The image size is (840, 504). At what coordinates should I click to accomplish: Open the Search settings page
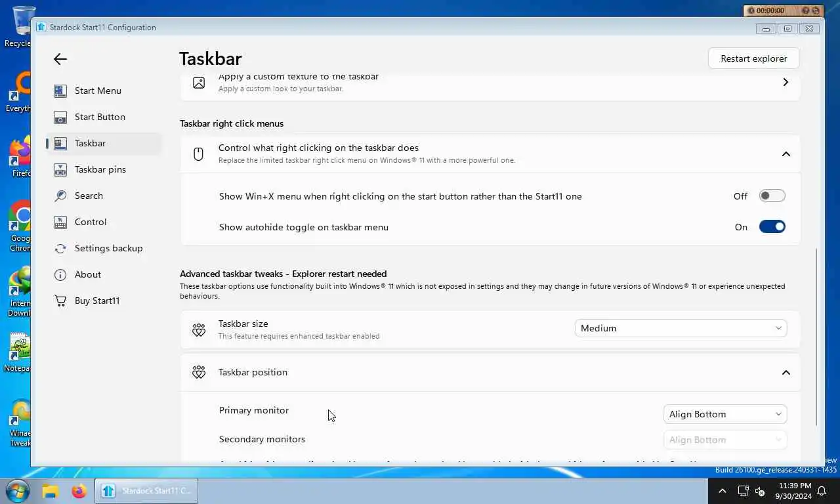point(104,196)
